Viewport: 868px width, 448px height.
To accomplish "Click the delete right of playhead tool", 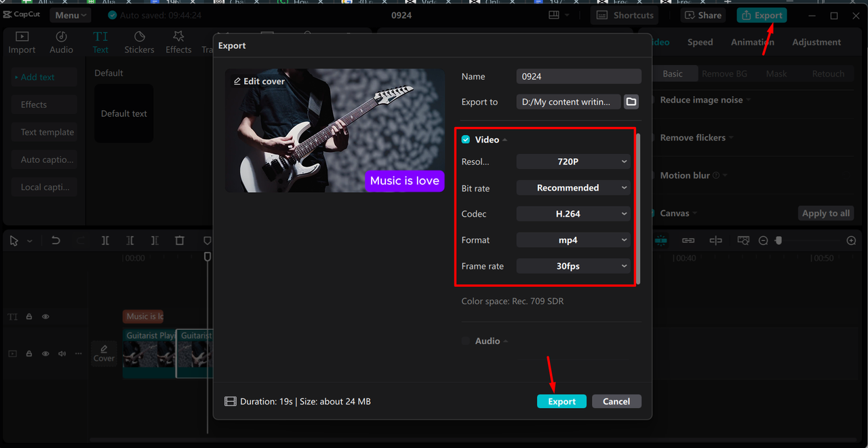I will (155, 240).
